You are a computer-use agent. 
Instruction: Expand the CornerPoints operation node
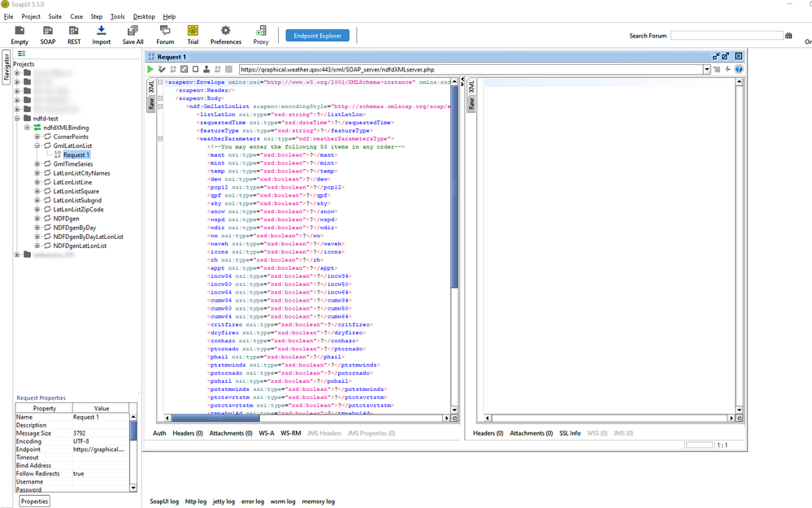point(37,137)
